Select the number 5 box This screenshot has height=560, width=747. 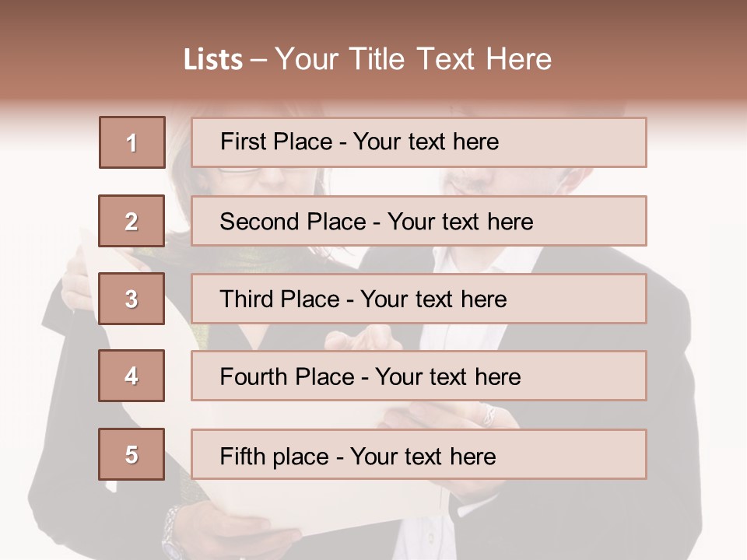132,453
